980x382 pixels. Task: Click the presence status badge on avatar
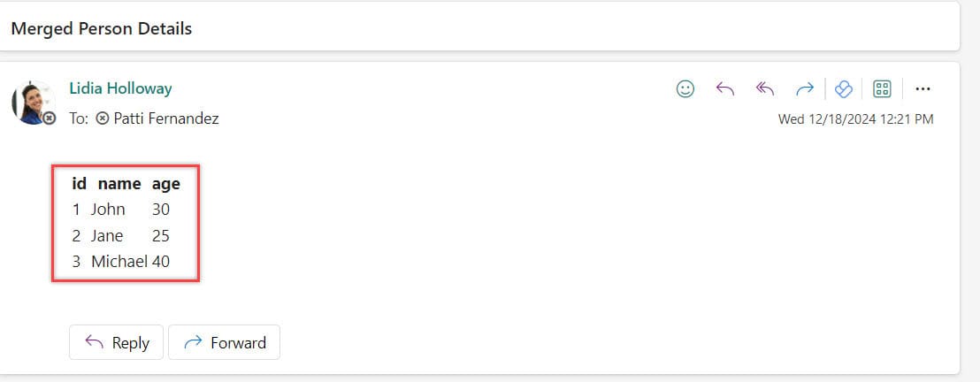[50, 118]
